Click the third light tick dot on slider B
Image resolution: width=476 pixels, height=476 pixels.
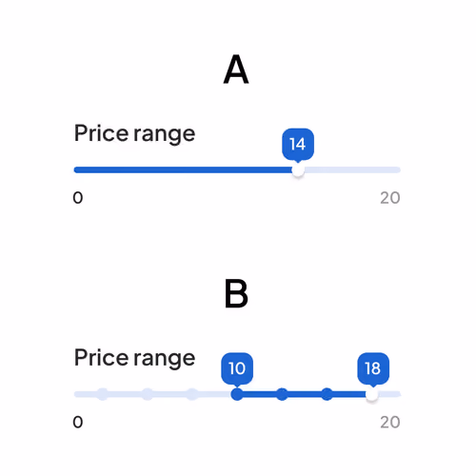pos(192,394)
